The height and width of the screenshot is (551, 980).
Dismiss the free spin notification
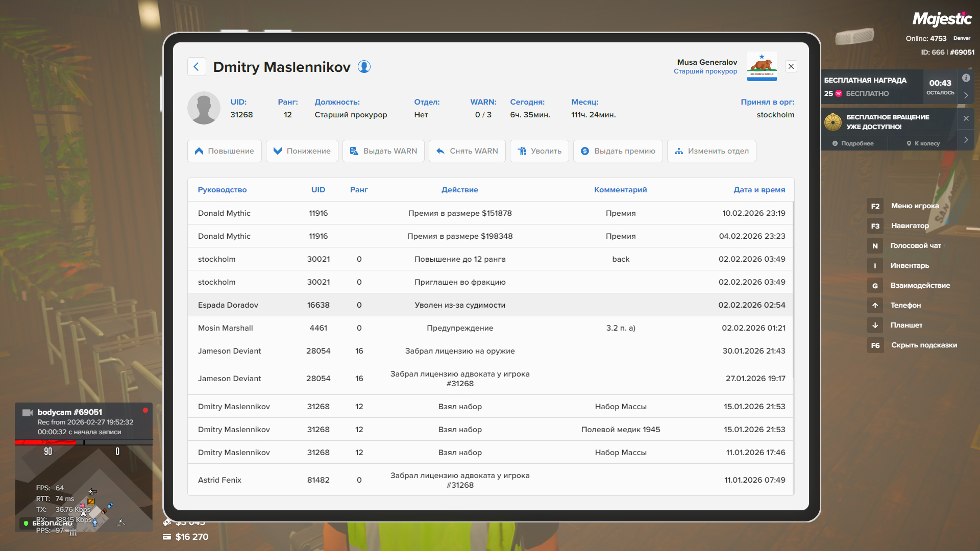(966, 118)
